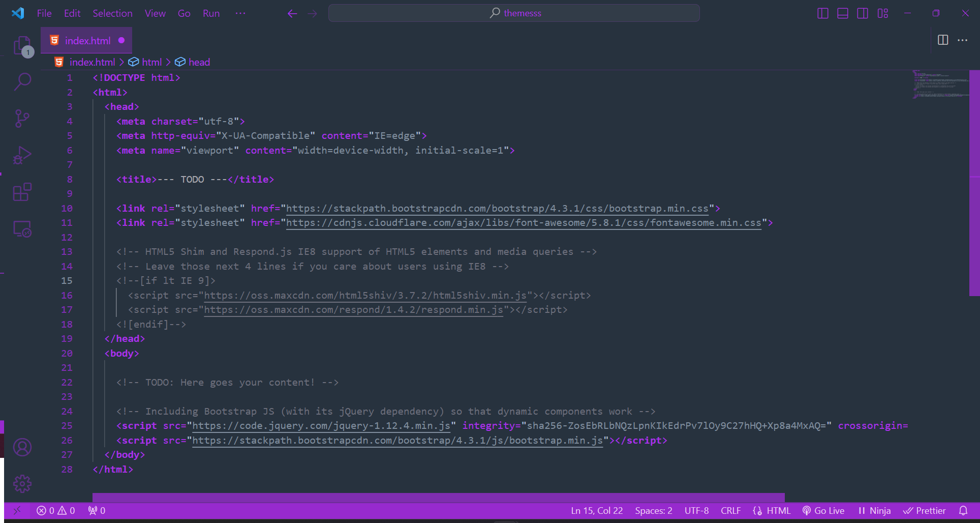The width and height of the screenshot is (980, 523).
Task: Split the editor to the right
Action: pyautogui.click(x=943, y=40)
